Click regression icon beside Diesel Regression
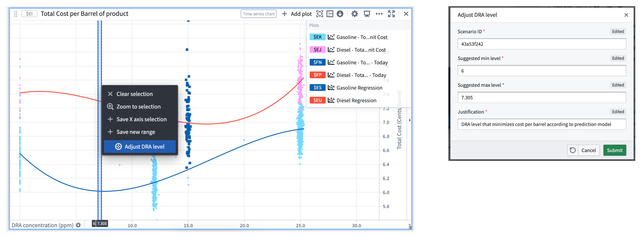 (x=331, y=100)
